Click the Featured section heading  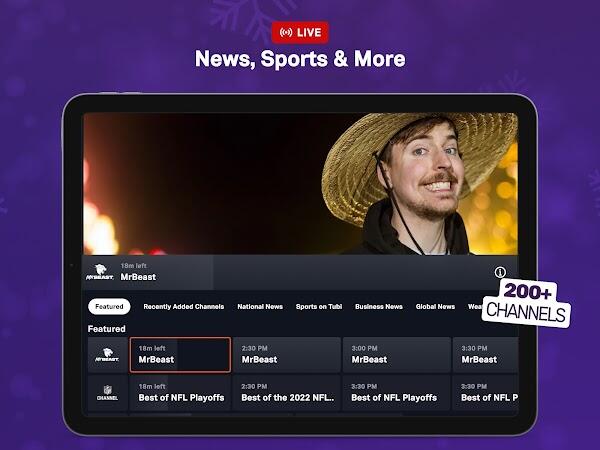pyautogui.click(x=106, y=329)
